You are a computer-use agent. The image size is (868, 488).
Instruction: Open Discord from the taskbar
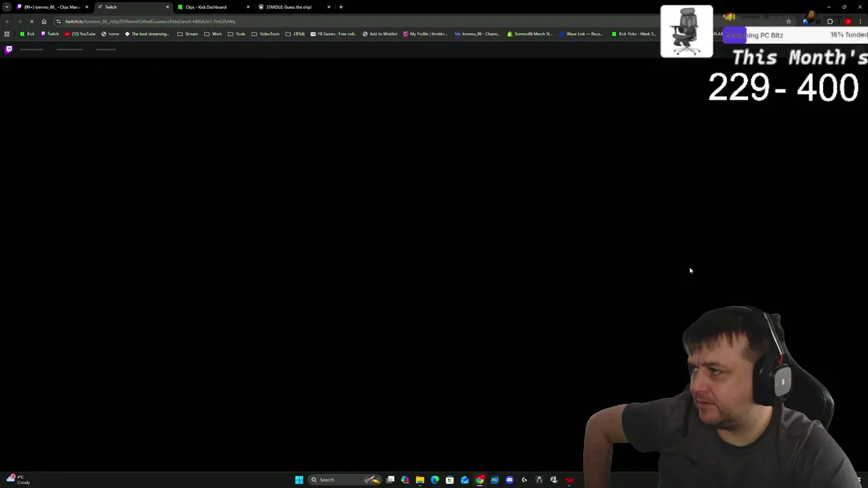point(509,480)
